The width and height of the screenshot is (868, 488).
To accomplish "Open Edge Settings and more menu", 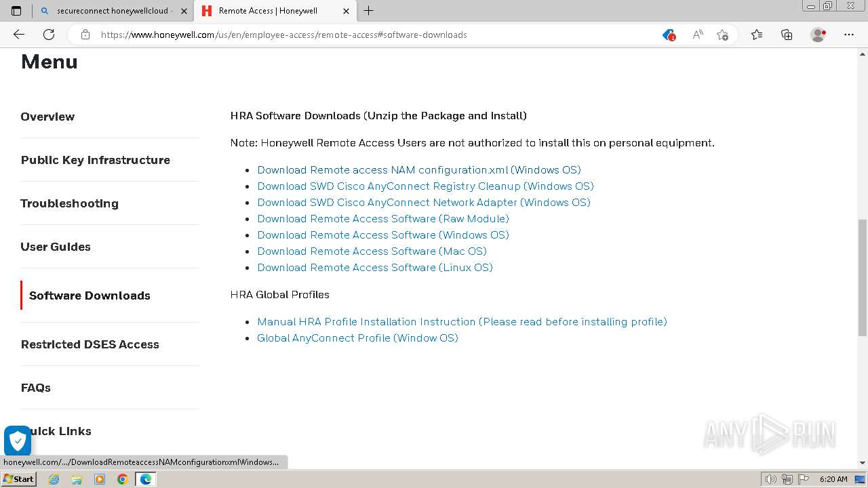I will tap(849, 35).
